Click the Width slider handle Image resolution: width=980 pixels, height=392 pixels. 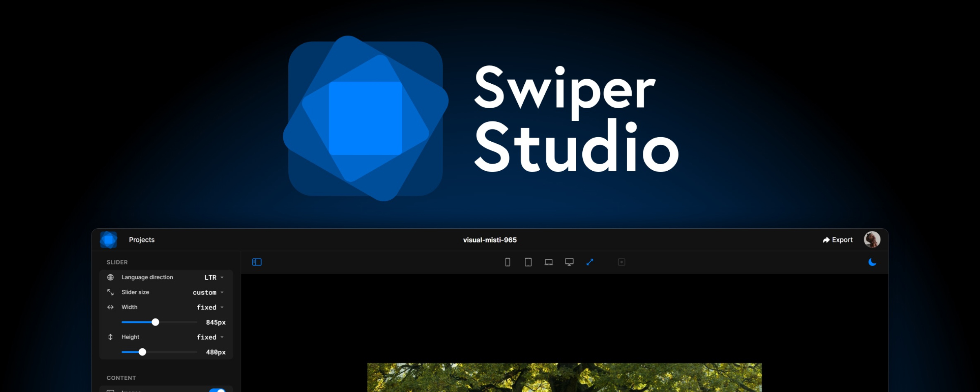[155, 322]
